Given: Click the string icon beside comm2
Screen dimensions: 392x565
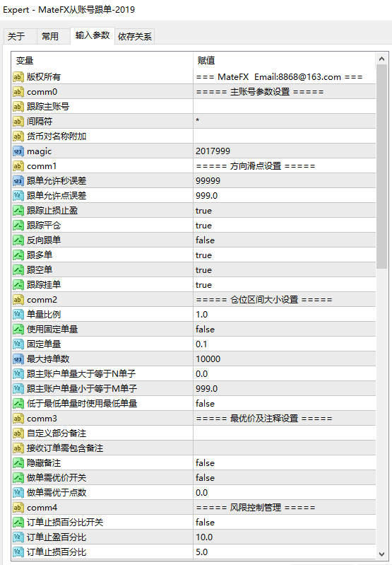Looking at the screenshot, I should pyautogui.click(x=18, y=299).
